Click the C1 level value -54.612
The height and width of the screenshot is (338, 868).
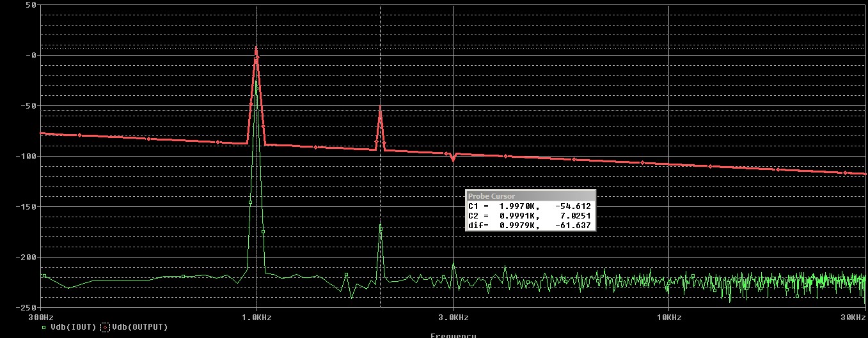[x=572, y=207]
